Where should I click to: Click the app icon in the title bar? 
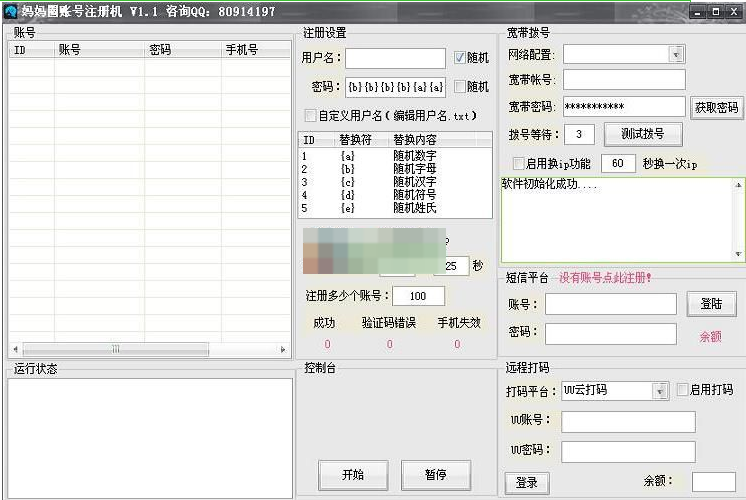click(11, 12)
